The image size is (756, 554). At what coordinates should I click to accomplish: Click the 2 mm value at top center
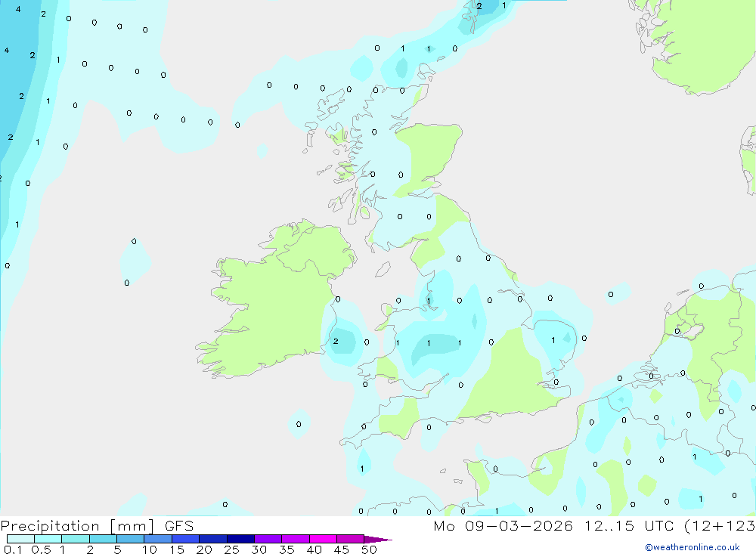tap(479, 6)
